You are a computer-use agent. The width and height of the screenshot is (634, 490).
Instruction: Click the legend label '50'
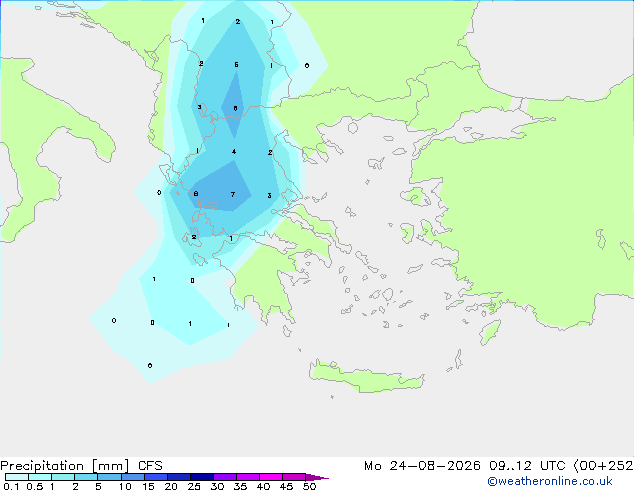pyautogui.click(x=309, y=486)
